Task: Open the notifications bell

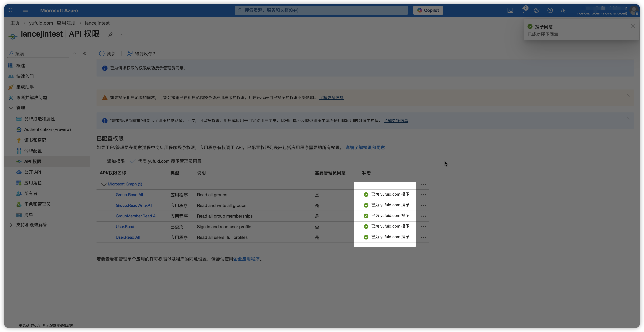Action: pos(523,10)
